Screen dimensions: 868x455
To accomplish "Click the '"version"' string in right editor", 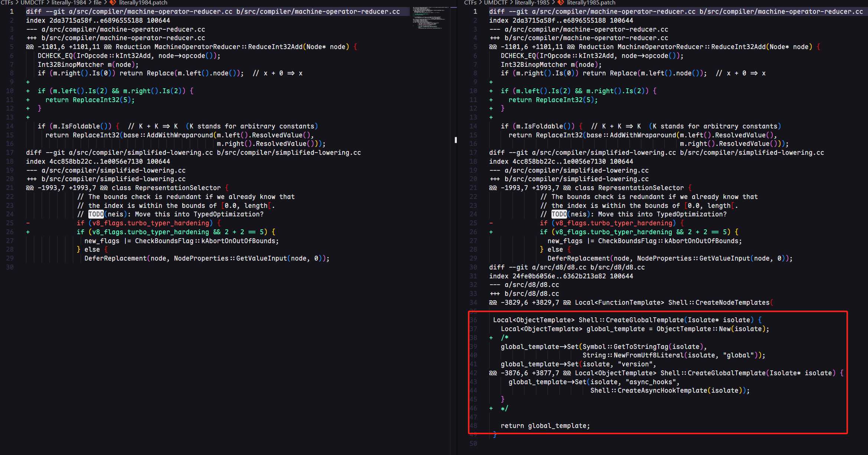I will click(635, 364).
